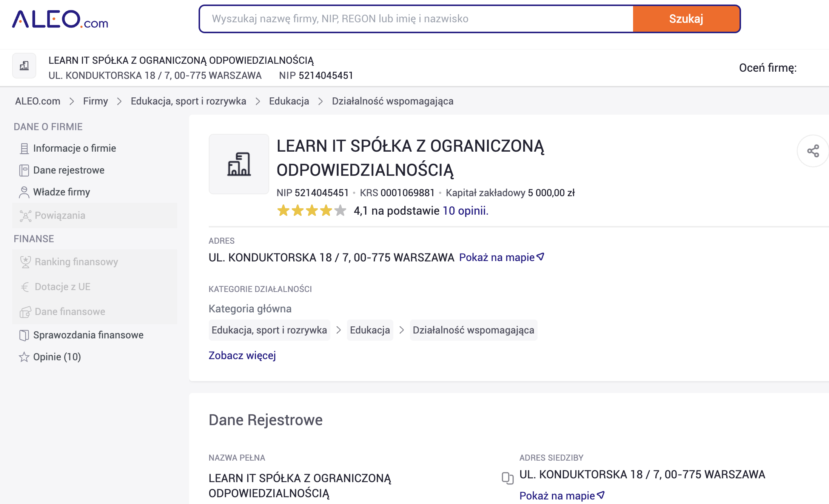Open Edukacja category chip
The height and width of the screenshot is (504, 829).
370,330
